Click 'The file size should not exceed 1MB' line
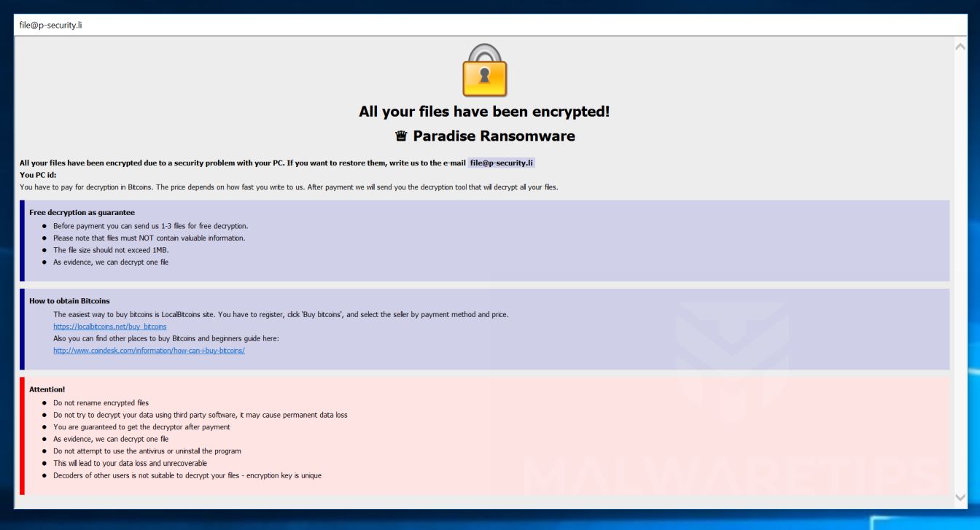980x530 pixels. 111,250
